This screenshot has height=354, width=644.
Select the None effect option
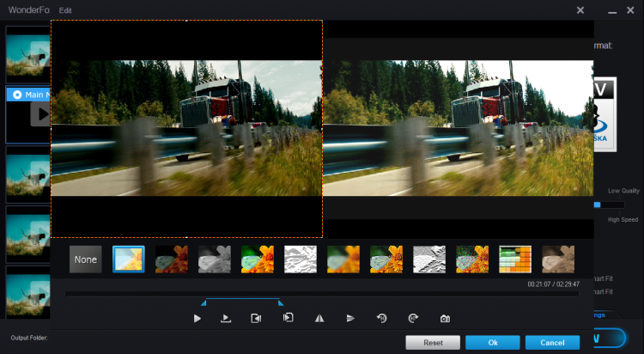(x=85, y=259)
